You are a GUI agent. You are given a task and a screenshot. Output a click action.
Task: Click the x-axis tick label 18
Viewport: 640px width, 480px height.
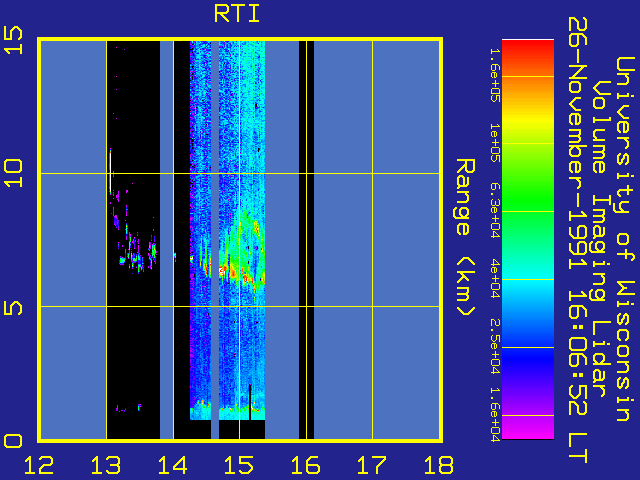click(439, 465)
